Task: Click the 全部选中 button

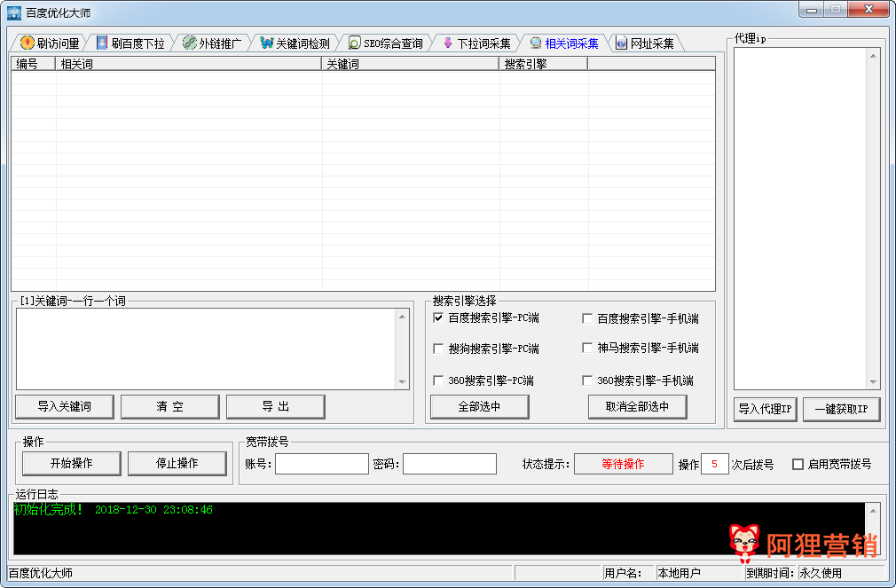Action: coord(479,406)
